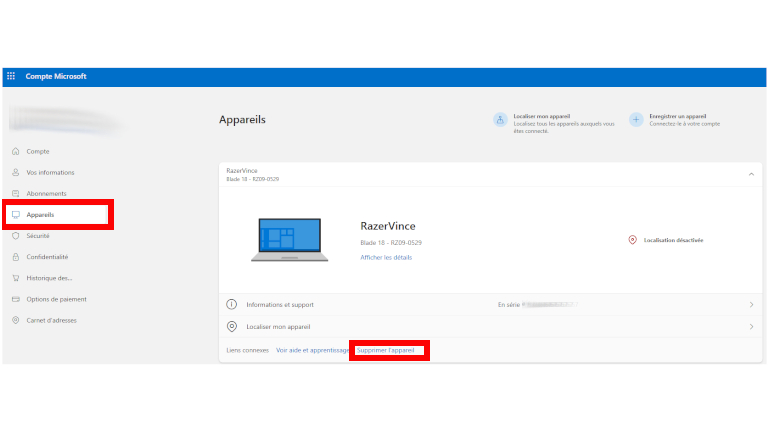Open Enregistrer un appareil link
Screen dimensions: 768x432
[677, 117]
